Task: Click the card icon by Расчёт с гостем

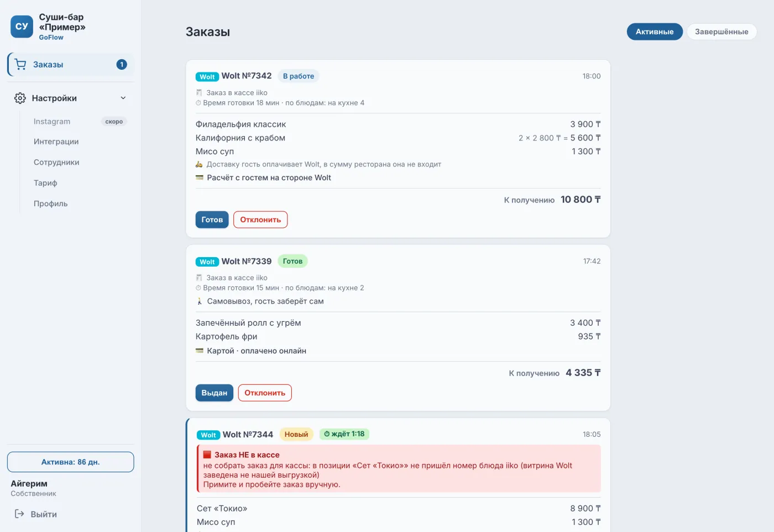Action: (200, 178)
